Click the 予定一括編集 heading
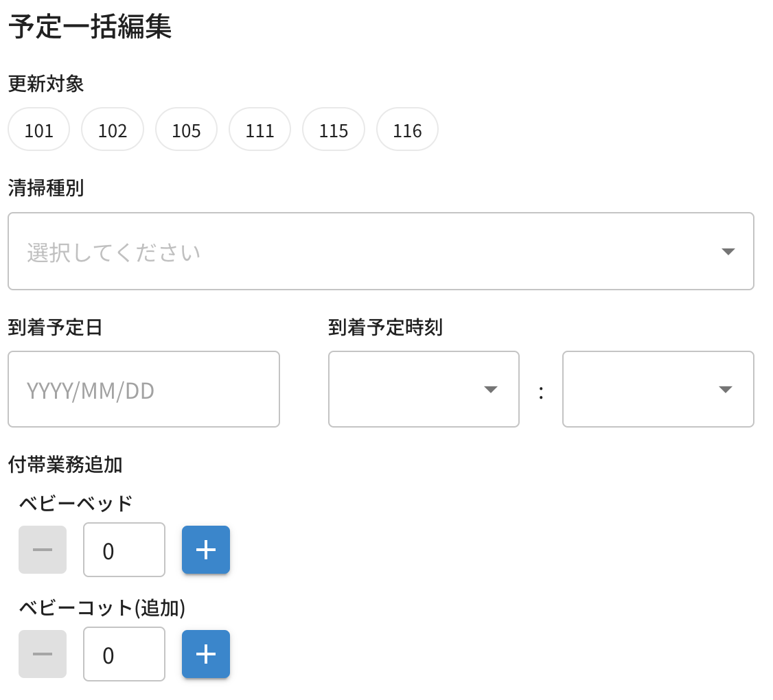773x700 pixels. 90,28
